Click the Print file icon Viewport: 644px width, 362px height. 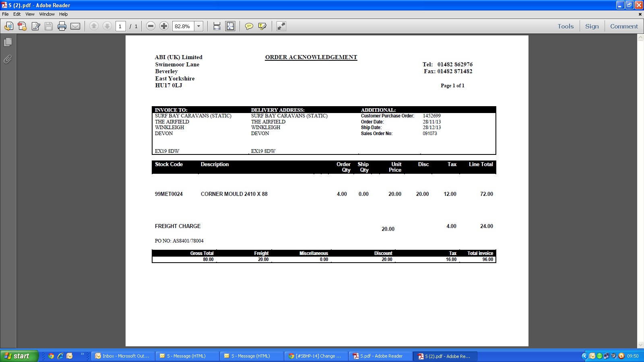coord(62,27)
